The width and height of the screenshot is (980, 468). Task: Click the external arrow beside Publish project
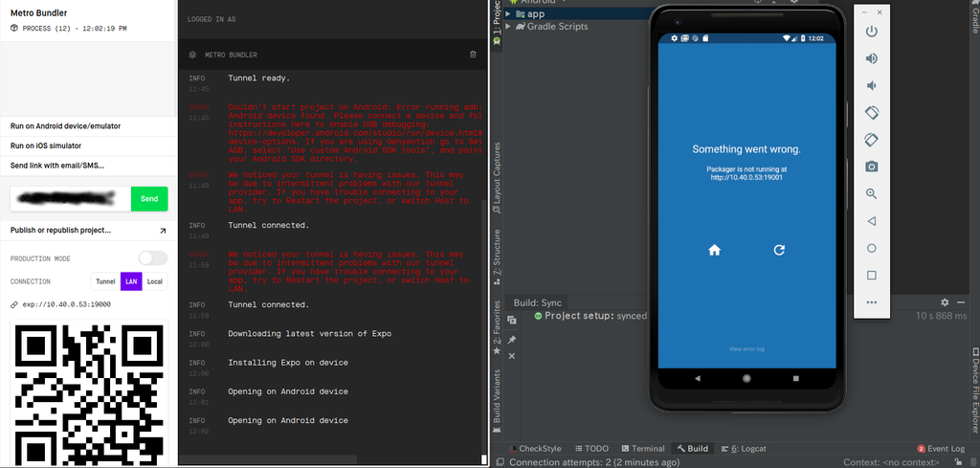click(x=163, y=231)
